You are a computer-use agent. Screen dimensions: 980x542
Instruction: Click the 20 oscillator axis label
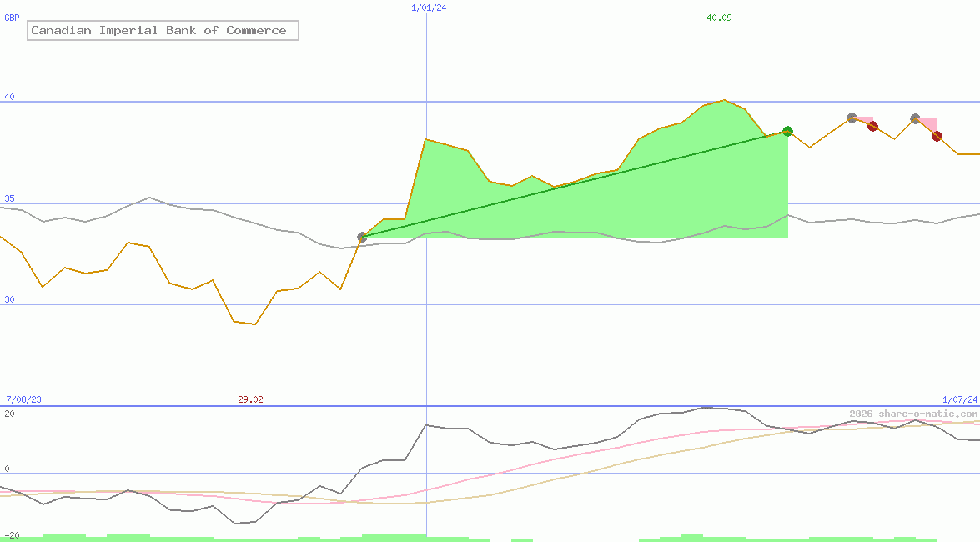[x=9, y=414]
